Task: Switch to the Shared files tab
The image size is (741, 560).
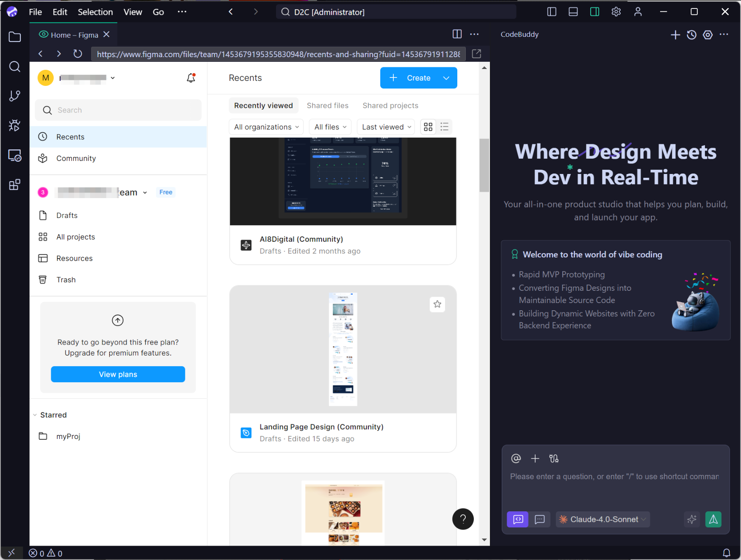Action: [x=327, y=105]
